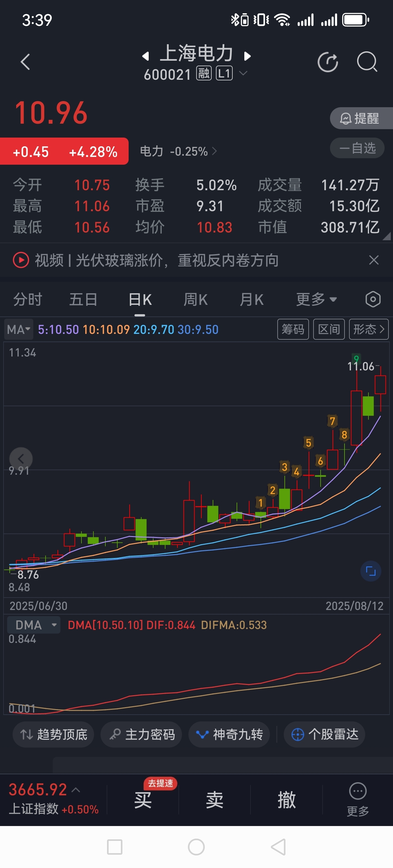Expand stock details chevron under title
The width and height of the screenshot is (393, 868).
tap(243, 73)
